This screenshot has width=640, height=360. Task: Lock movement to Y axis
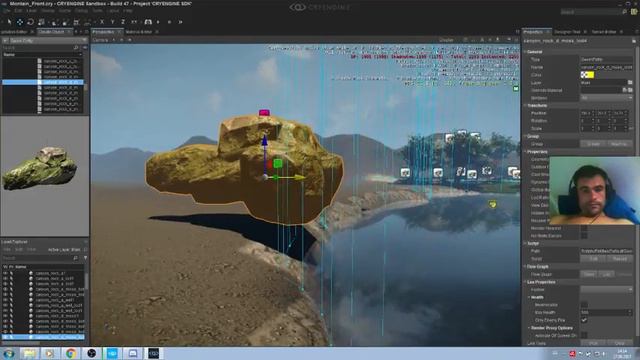click(112, 22)
